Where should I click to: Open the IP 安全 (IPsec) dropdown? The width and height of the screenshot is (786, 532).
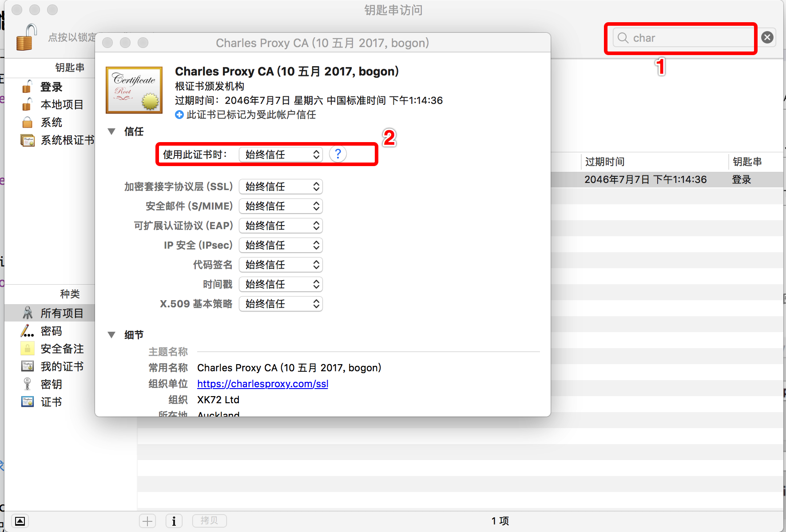281,245
